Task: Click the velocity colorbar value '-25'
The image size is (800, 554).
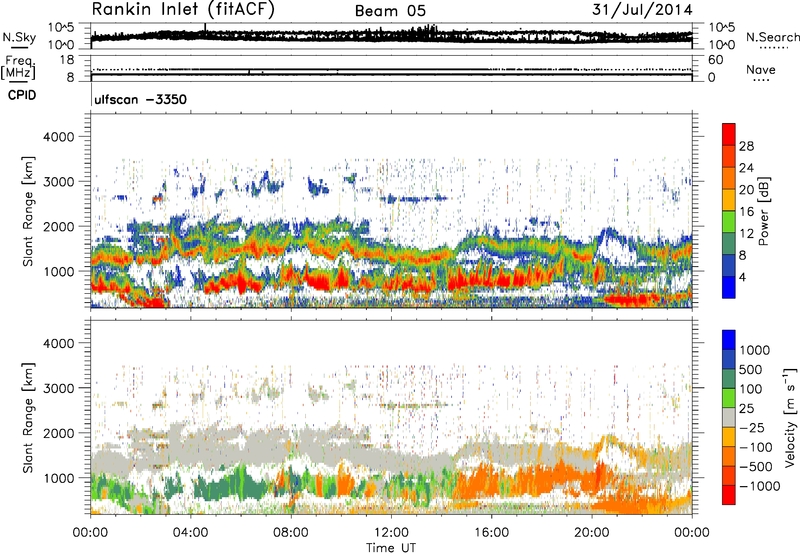Action: (x=752, y=427)
